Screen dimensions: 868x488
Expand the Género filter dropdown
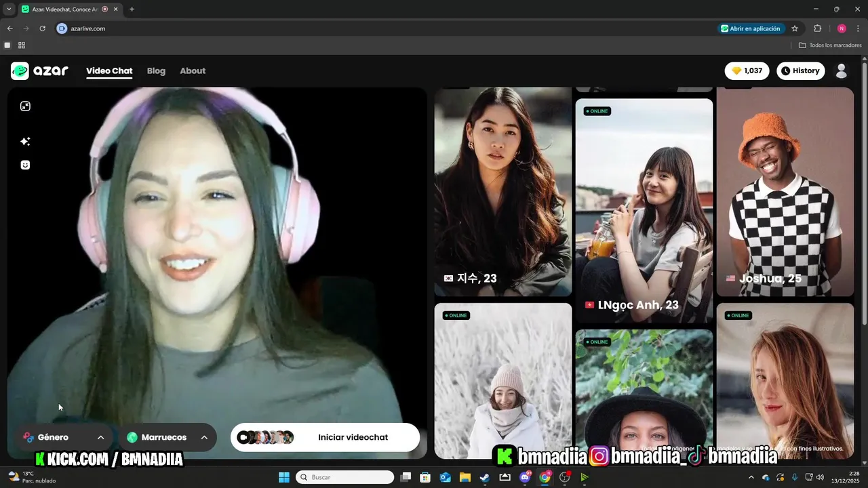62,437
